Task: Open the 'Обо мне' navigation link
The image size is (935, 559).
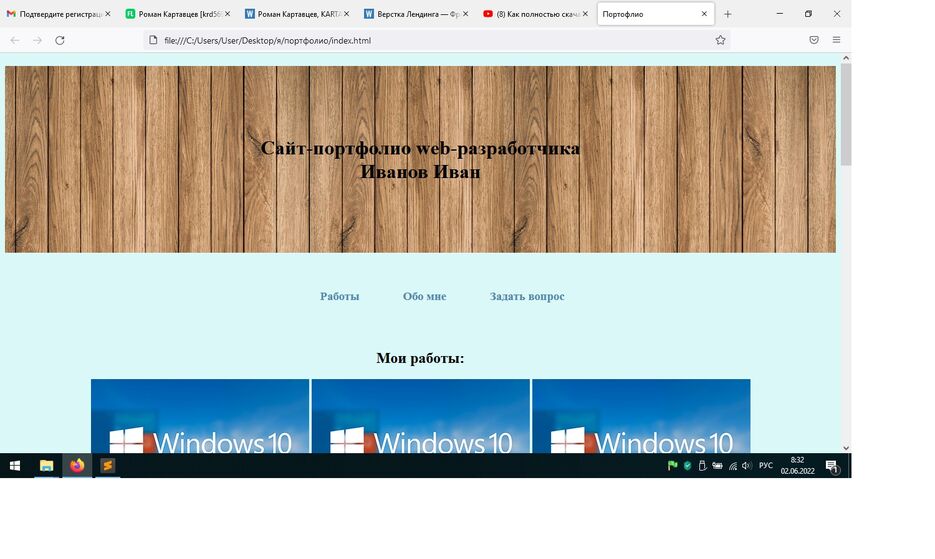Action: (424, 297)
